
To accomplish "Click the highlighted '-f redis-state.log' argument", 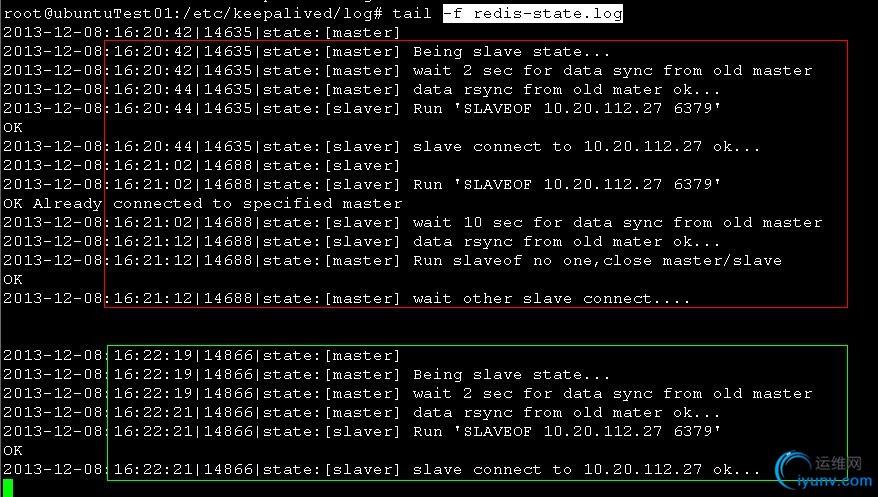I will click(533, 13).
